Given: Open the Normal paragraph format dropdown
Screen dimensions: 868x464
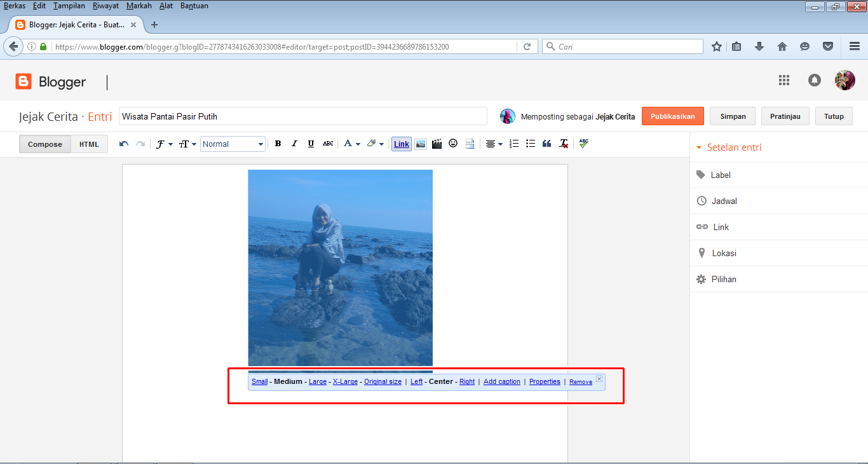Looking at the screenshot, I should click(233, 144).
